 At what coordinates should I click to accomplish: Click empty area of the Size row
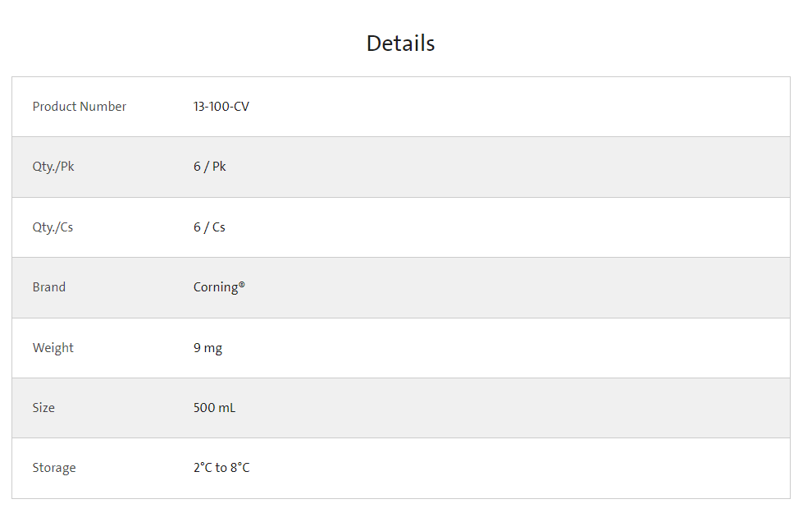click(518, 408)
